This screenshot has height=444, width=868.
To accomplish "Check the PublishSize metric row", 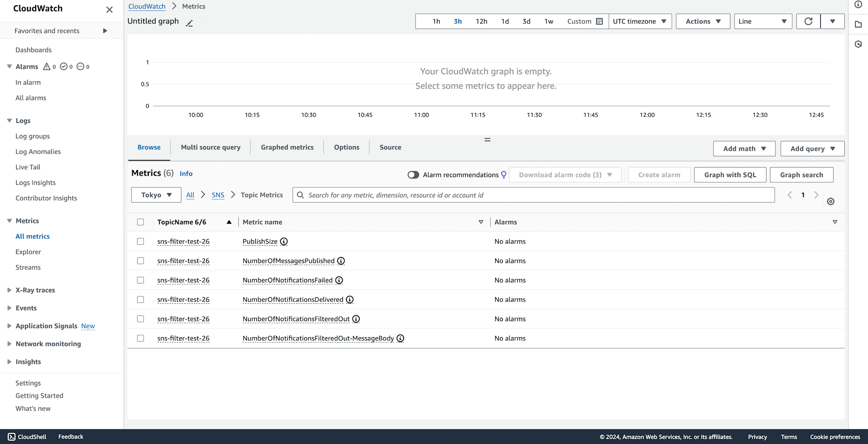I will tap(141, 241).
